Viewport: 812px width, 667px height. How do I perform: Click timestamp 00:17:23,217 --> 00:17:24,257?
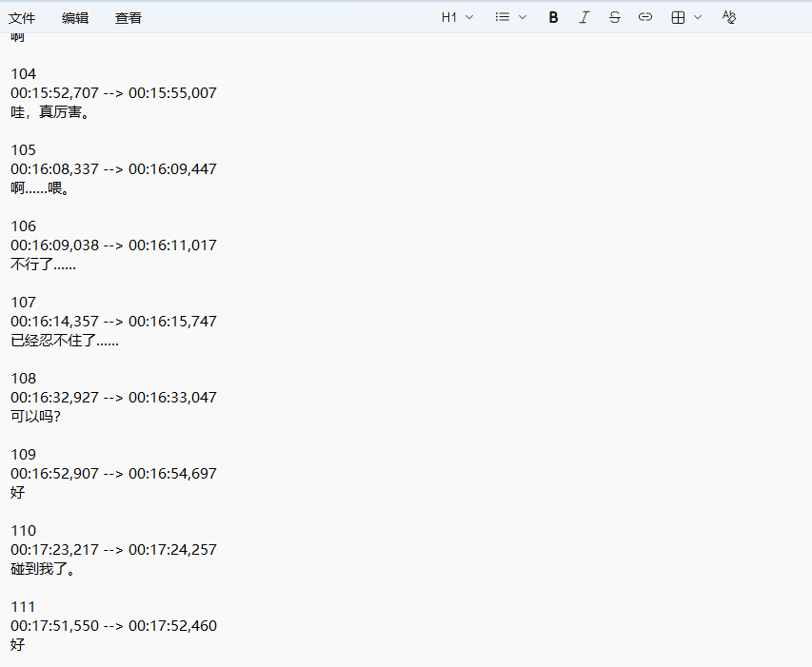tap(113, 550)
